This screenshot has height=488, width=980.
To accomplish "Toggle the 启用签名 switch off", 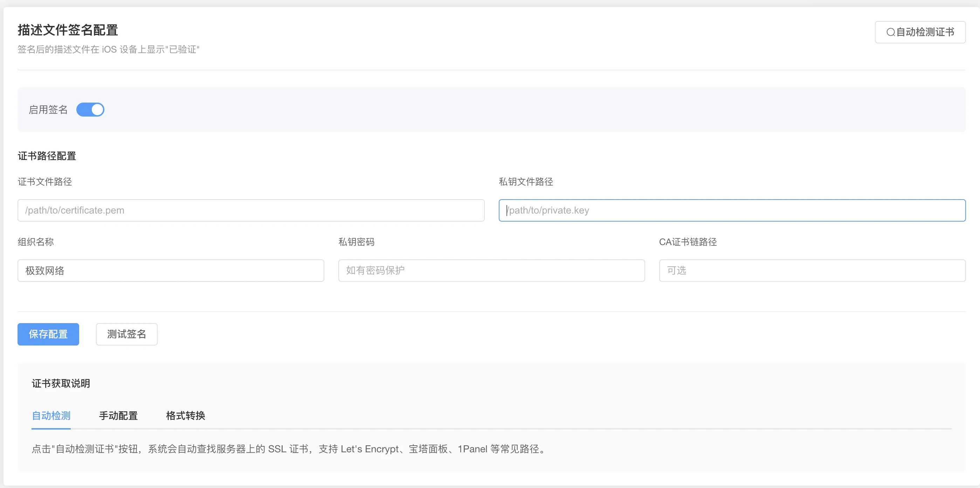I will (91, 109).
